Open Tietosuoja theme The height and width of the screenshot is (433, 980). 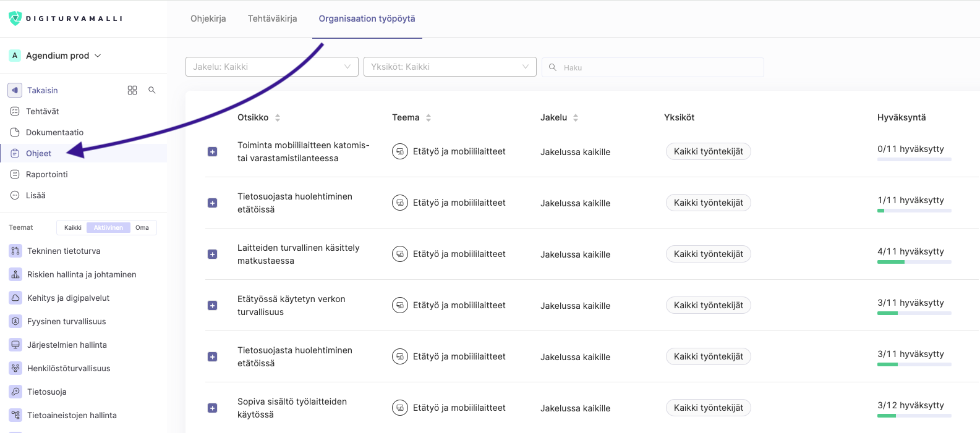point(47,392)
